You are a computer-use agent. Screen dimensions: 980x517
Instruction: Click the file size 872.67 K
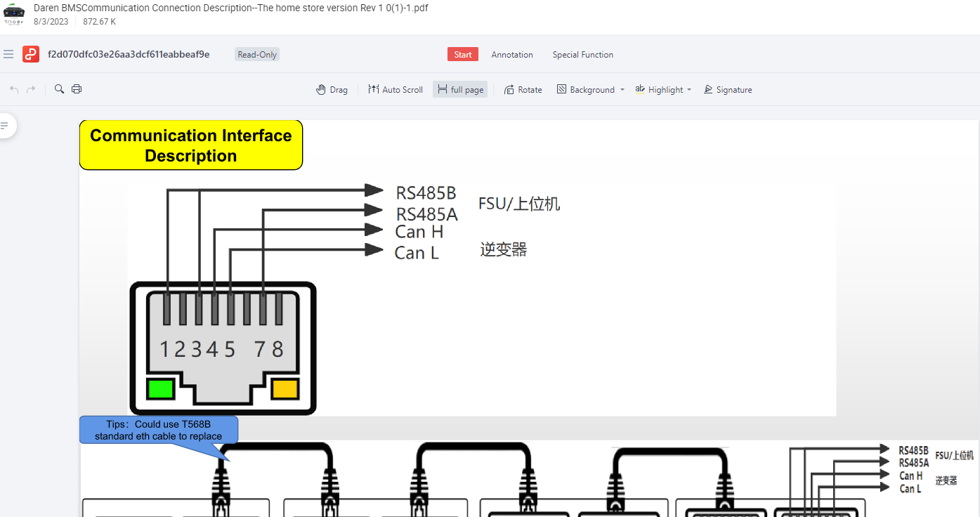(x=100, y=22)
